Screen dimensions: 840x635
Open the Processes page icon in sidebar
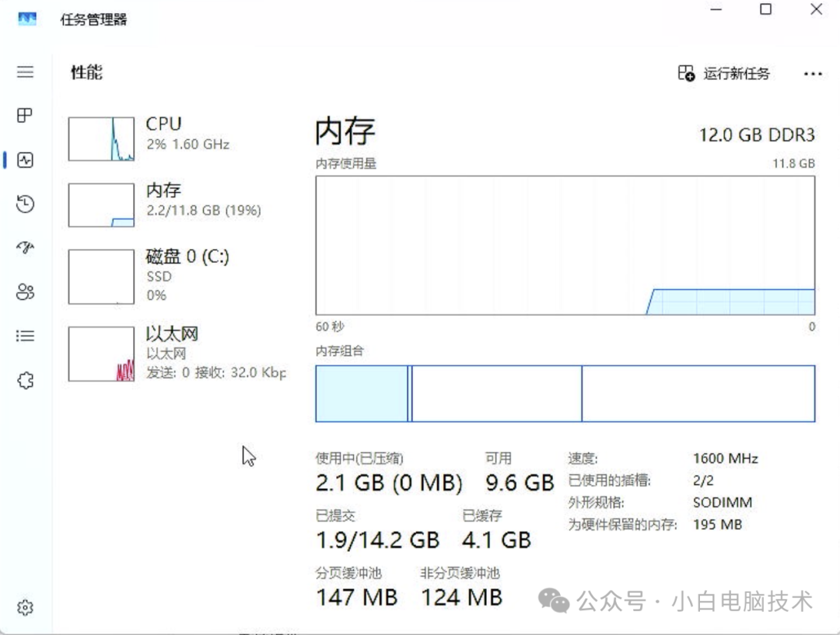click(x=25, y=116)
